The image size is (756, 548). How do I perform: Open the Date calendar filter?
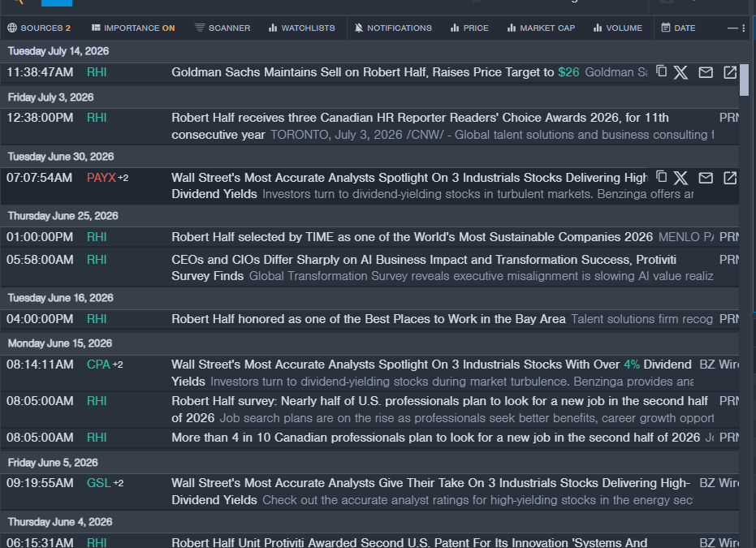pyautogui.click(x=678, y=28)
